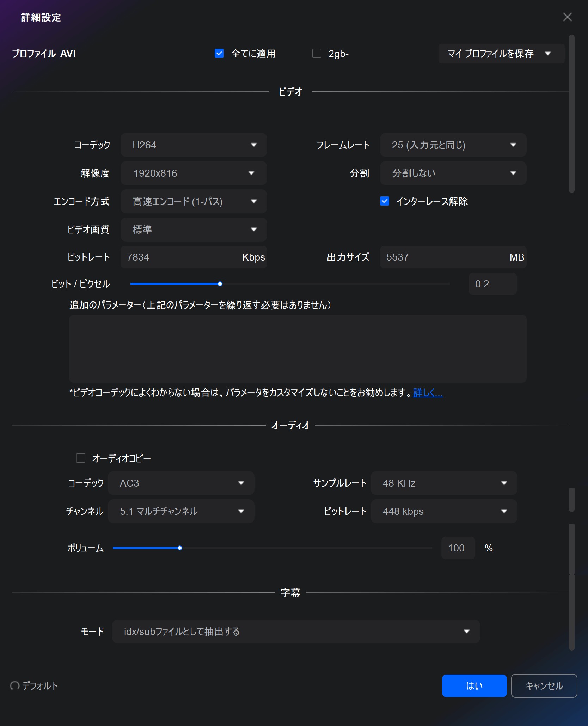Toggle the 全てに適用 checkbox
The height and width of the screenshot is (726, 588).
click(219, 54)
